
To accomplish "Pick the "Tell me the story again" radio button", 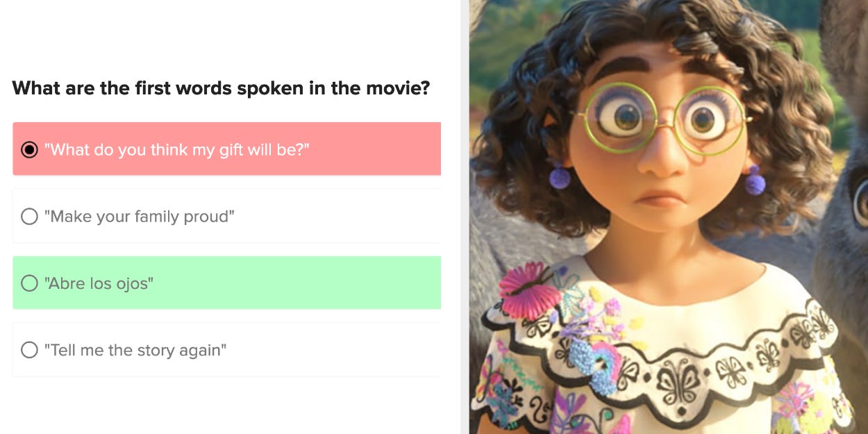I will pos(29,350).
